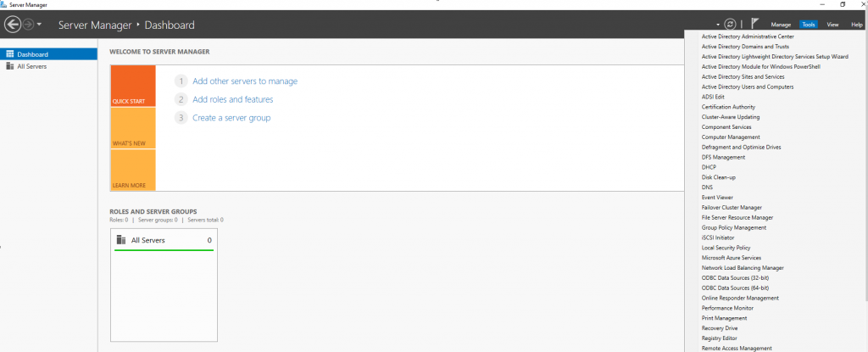Click the restore window button
Viewport: 868px width, 352px height.
pos(843,4)
